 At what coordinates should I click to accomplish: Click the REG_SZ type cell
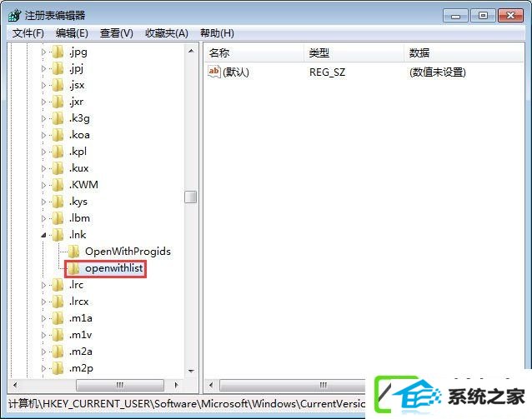click(x=327, y=72)
